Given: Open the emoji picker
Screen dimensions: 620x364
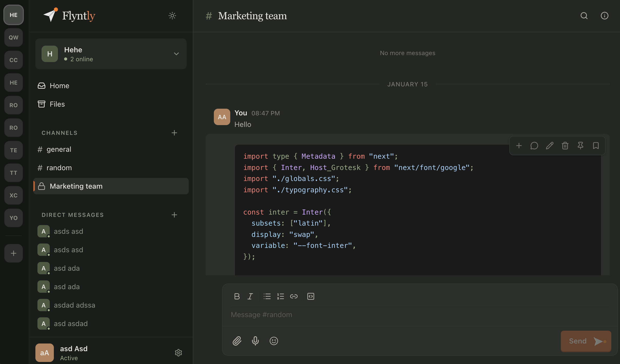Looking at the screenshot, I should click(x=274, y=341).
